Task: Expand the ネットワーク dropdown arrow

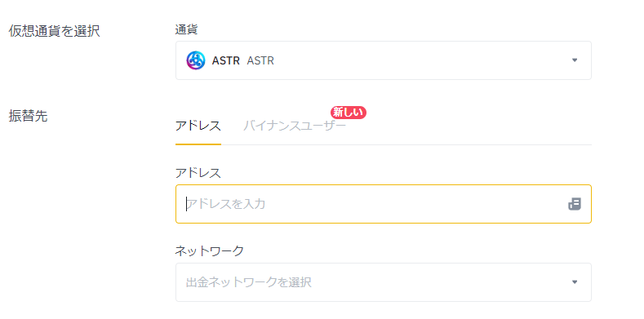Action: tap(575, 282)
